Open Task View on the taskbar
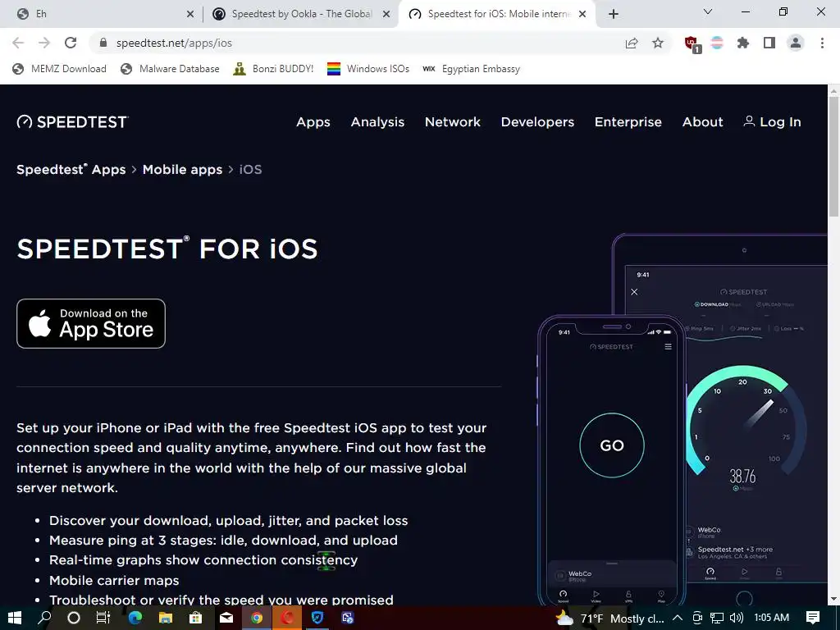The width and height of the screenshot is (840, 630). tap(103, 618)
